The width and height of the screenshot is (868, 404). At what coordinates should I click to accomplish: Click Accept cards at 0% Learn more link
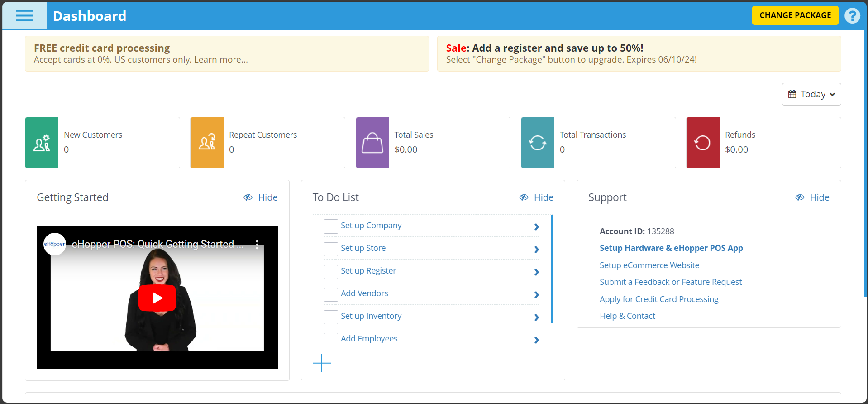click(141, 60)
